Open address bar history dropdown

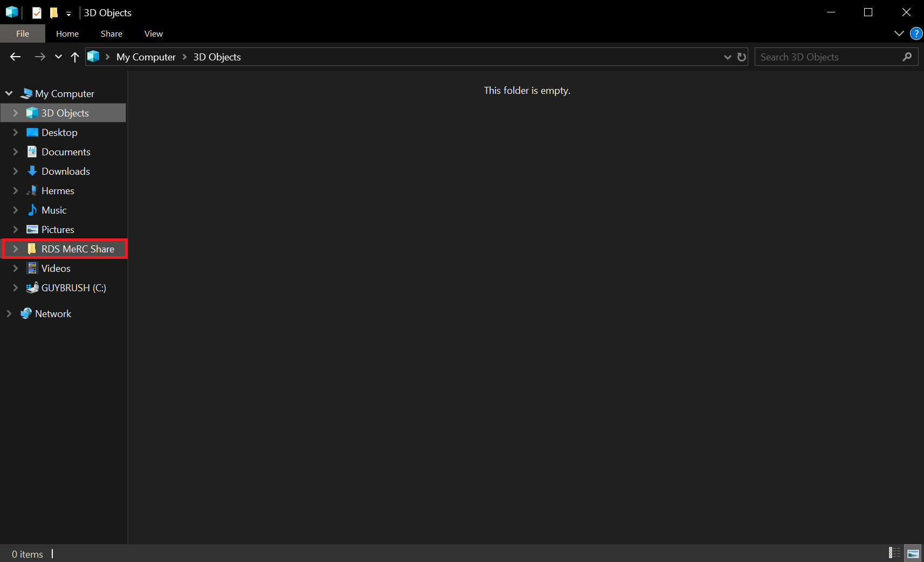[x=727, y=57]
